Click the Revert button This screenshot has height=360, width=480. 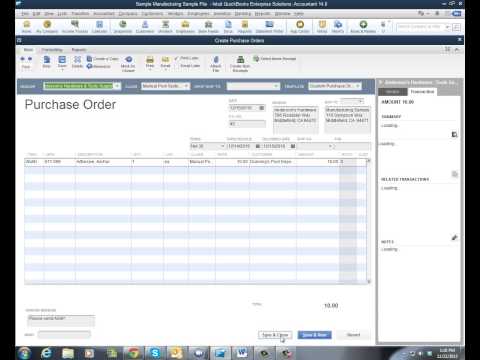click(353, 335)
